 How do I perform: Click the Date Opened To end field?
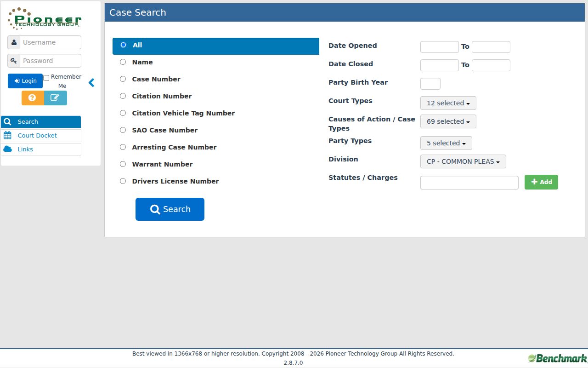491,47
